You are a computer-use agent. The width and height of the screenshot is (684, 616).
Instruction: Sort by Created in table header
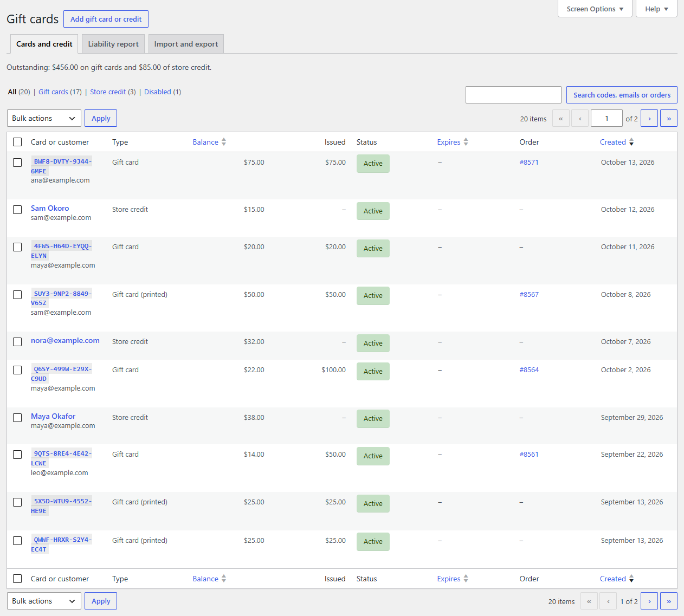point(617,142)
